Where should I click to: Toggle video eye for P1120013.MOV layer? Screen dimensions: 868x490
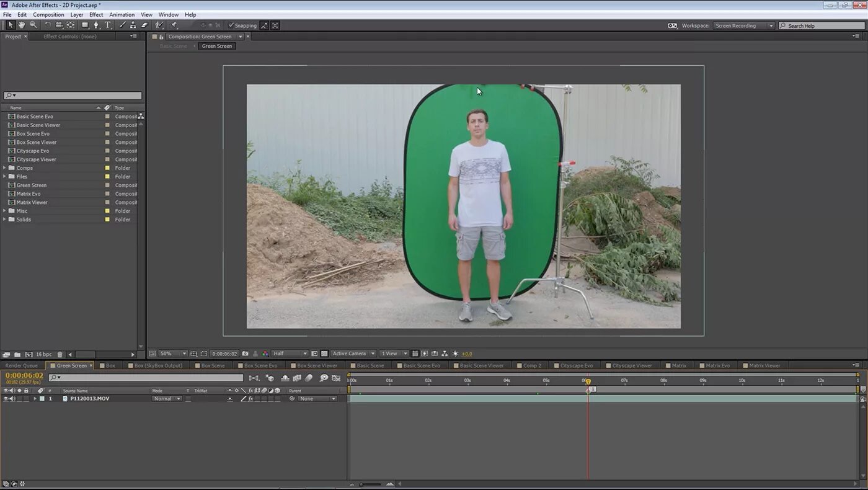pos(6,399)
